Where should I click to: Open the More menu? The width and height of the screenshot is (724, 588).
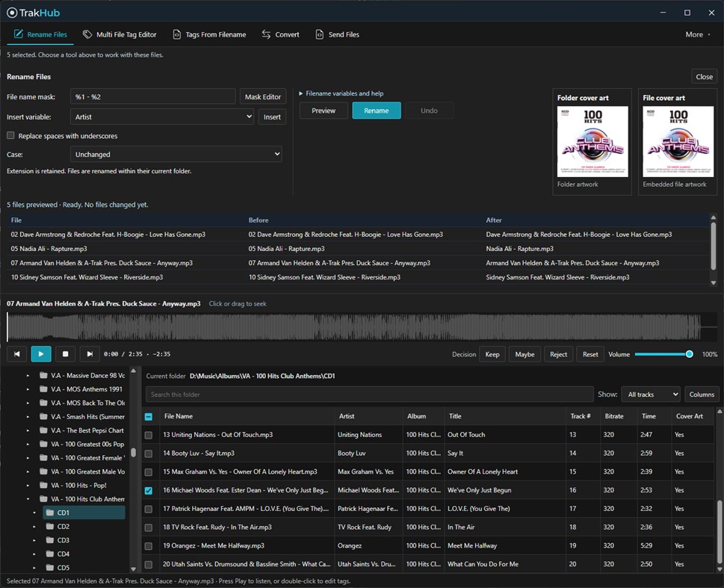coord(698,34)
